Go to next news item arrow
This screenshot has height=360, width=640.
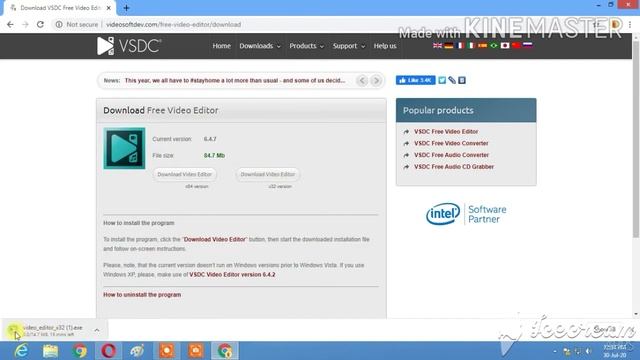[376, 80]
